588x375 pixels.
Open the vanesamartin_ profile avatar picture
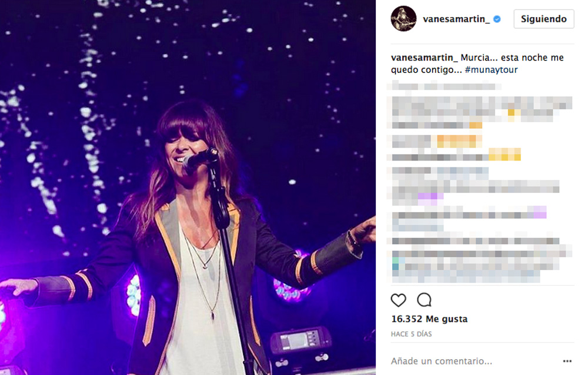click(403, 19)
